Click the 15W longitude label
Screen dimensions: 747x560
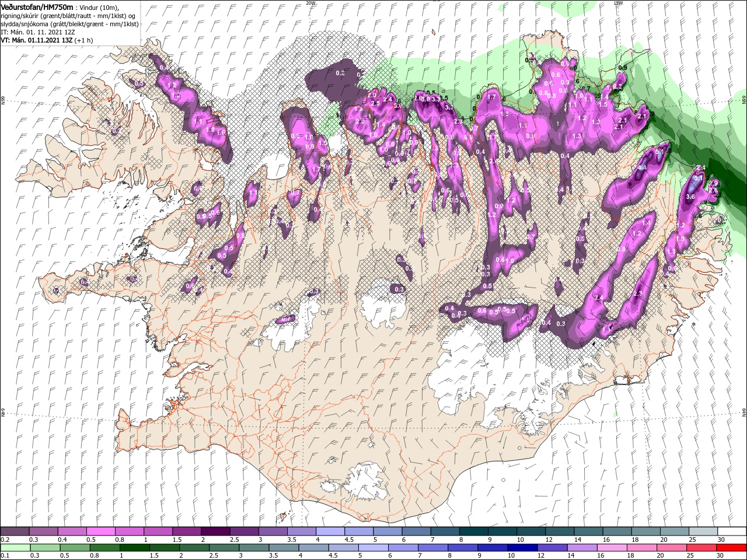click(x=618, y=3)
